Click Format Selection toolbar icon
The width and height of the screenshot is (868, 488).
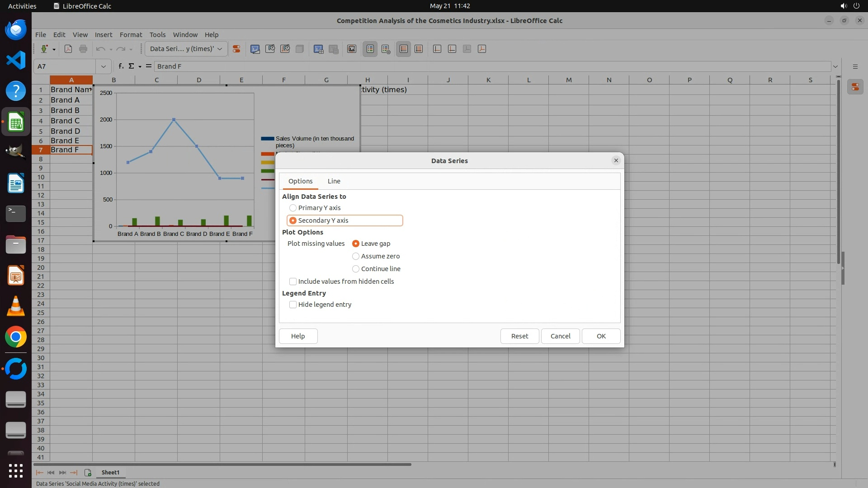click(x=236, y=49)
